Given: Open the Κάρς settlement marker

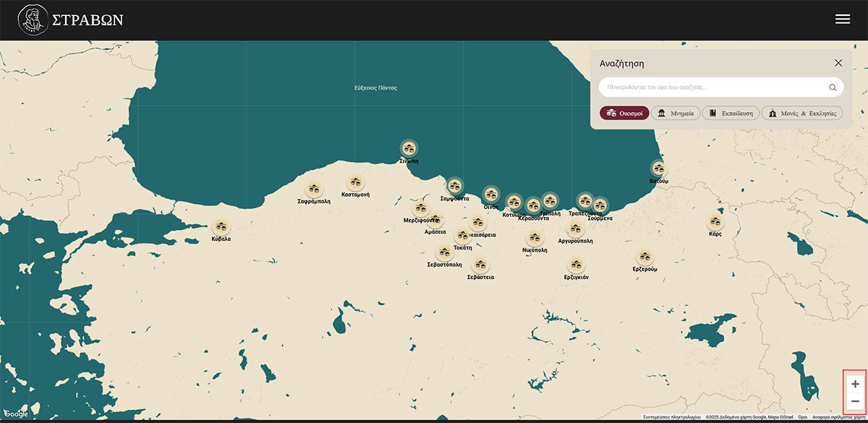Looking at the screenshot, I should (x=715, y=222).
